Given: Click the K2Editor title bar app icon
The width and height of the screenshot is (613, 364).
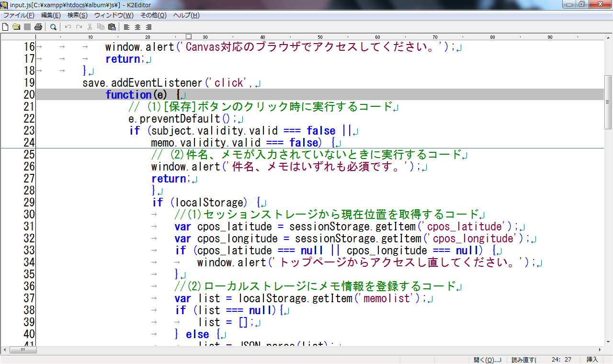Looking at the screenshot, I should tap(4, 5).
